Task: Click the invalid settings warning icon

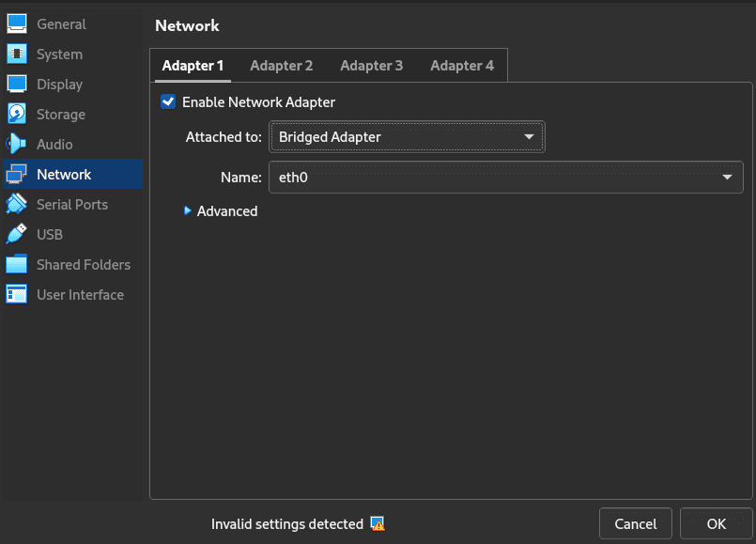Action: [x=378, y=524]
